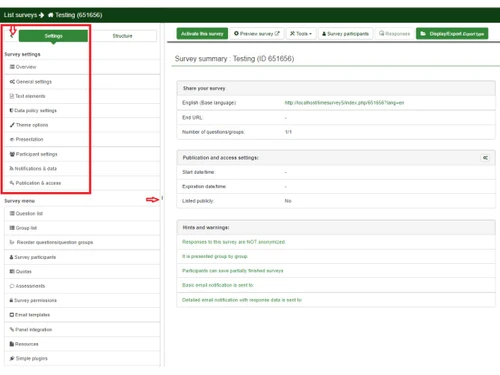
Task: Click the Simple plugins plug icon
Action: 12,358
